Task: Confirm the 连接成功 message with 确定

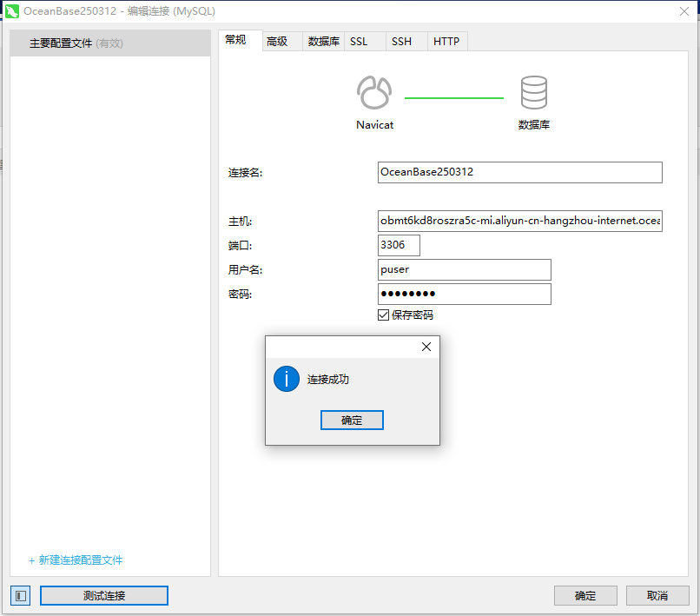Action: [x=352, y=420]
